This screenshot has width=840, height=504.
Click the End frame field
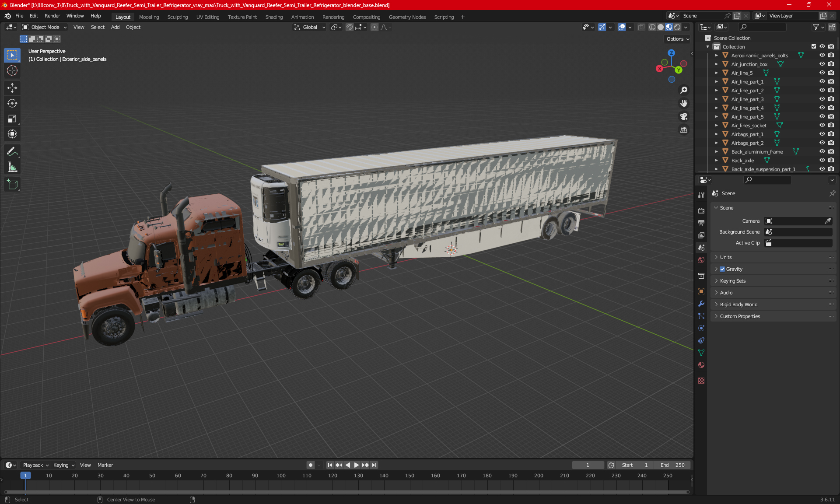(x=673, y=465)
